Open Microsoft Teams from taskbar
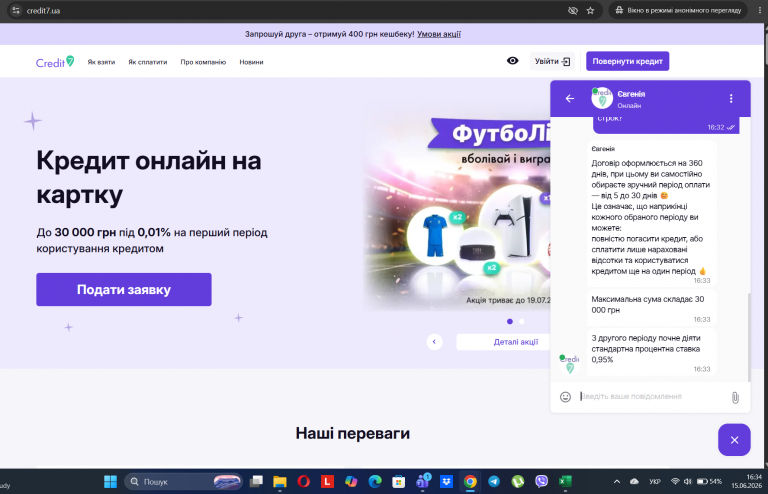This screenshot has width=768, height=494. coord(423,482)
